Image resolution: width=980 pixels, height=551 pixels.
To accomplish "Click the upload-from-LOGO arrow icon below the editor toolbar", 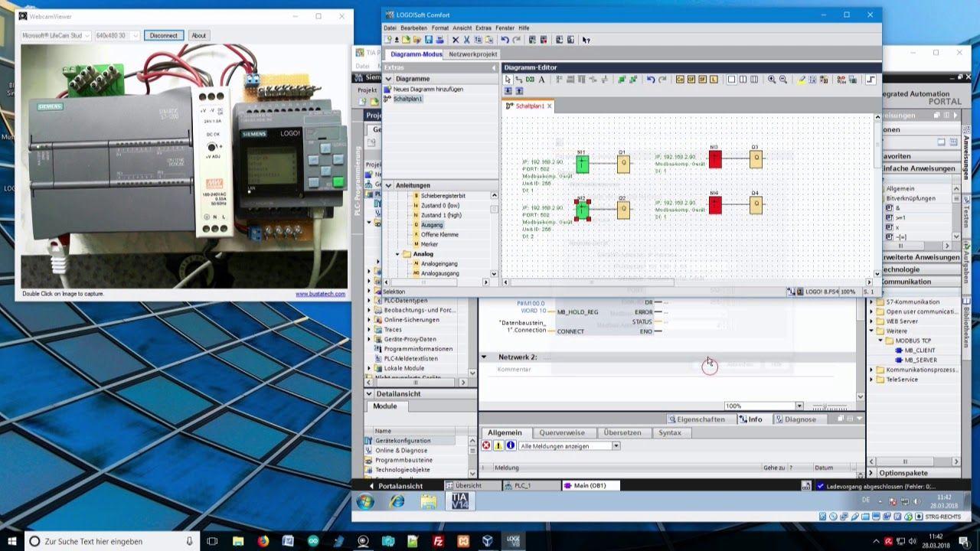I will (519, 91).
